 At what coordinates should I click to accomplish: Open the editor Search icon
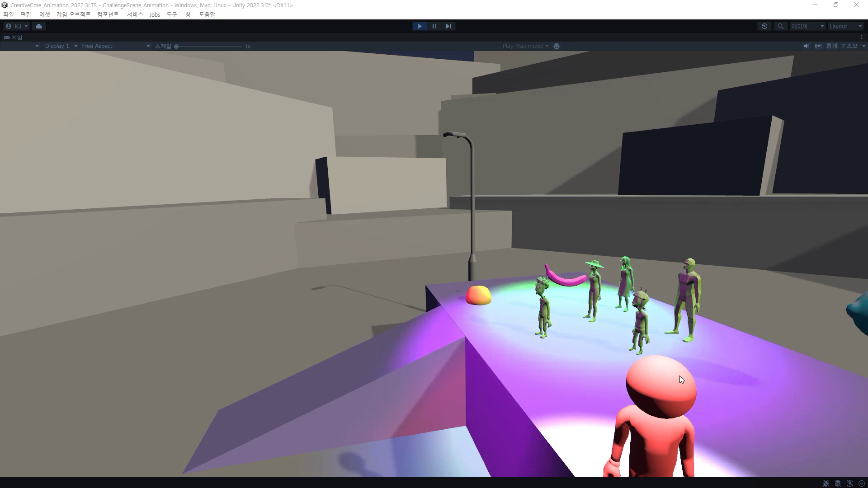pos(780,26)
